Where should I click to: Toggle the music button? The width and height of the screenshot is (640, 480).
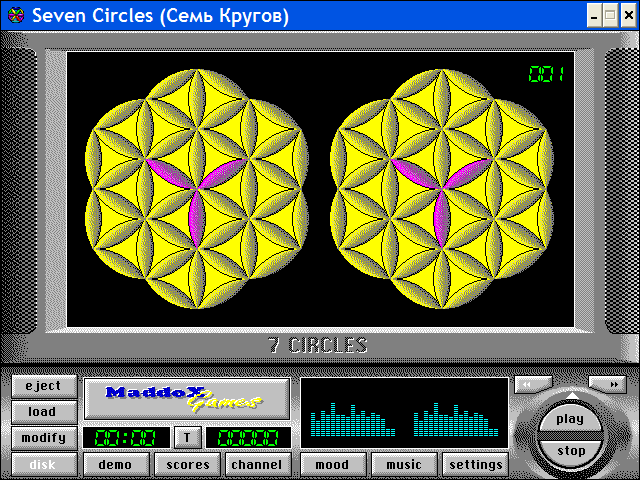404,464
